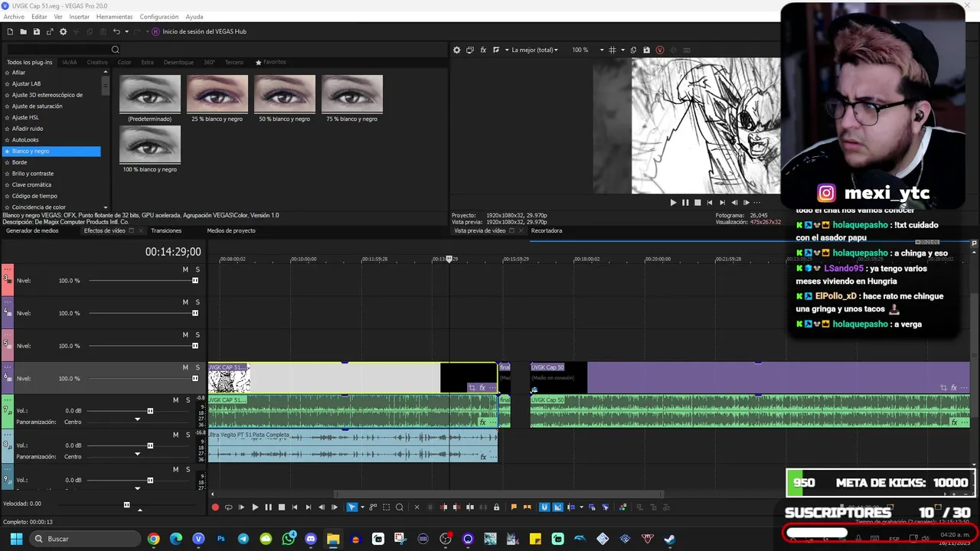This screenshot has width=980, height=551.
Task: Open the Herramientas menu
Action: [114, 17]
